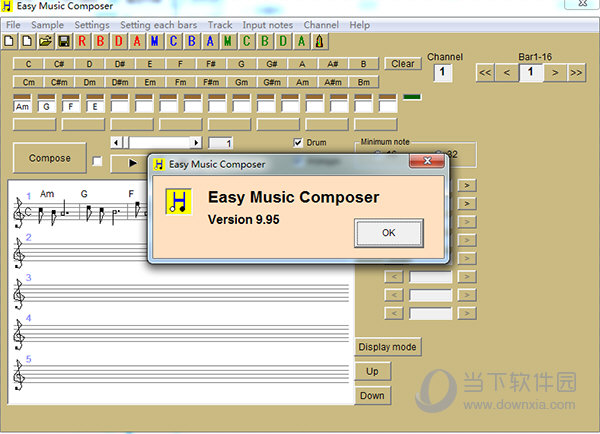Screen dimensions: 600x434
Task: Click the Display mode button
Action: (388, 347)
